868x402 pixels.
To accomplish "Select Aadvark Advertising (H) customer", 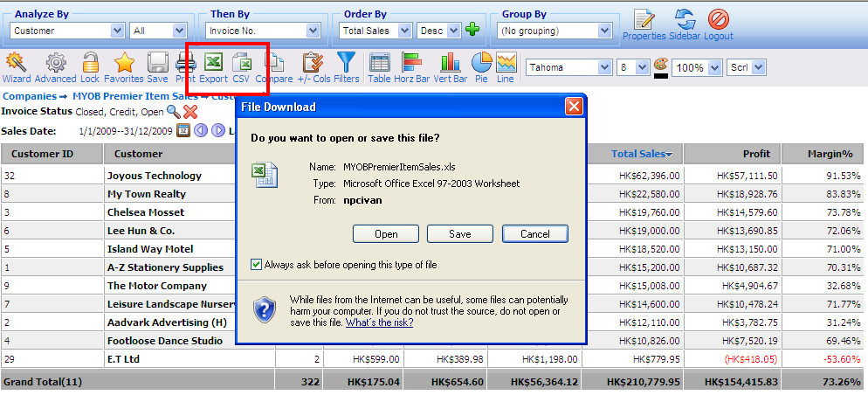I will pos(167,322).
